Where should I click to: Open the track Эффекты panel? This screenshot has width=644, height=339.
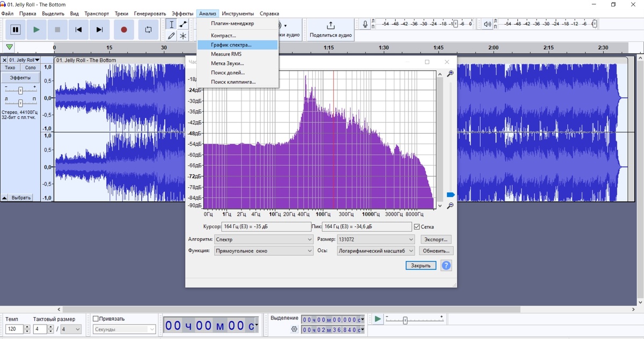click(20, 78)
